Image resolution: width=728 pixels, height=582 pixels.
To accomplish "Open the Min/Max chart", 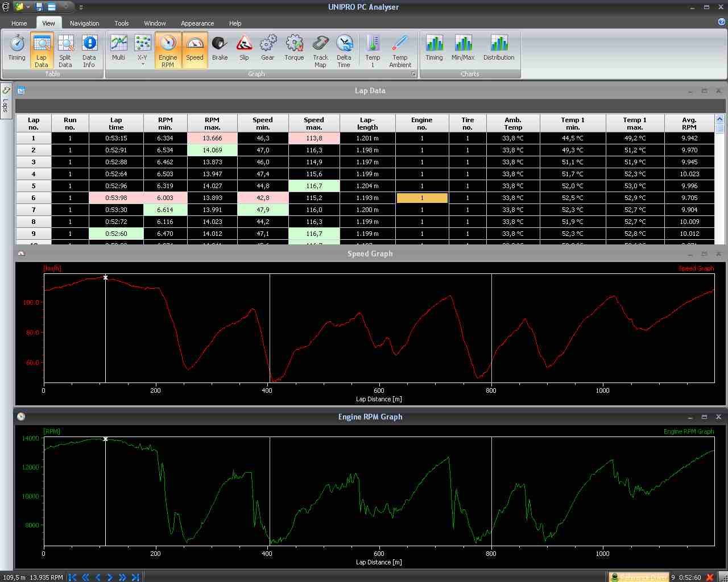I will [x=463, y=49].
